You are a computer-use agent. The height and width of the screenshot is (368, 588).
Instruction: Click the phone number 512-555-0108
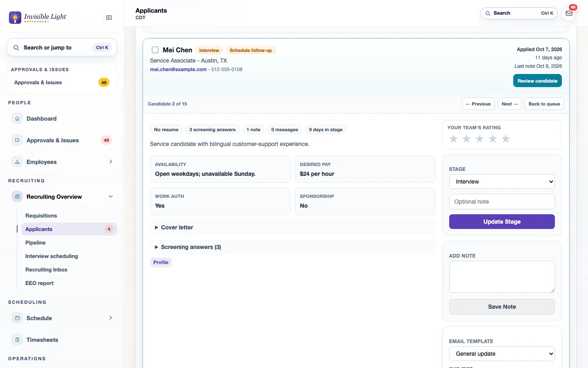[227, 70]
